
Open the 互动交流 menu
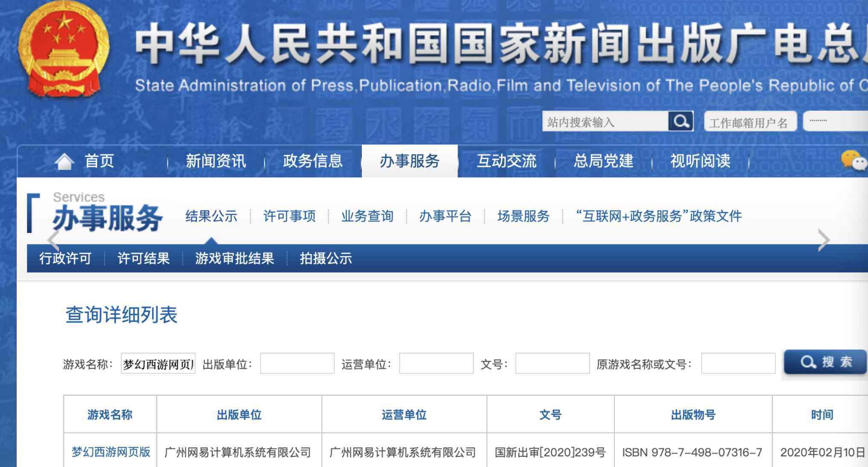tap(507, 161)
